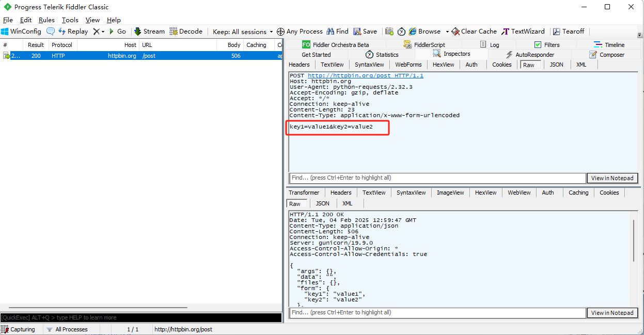
Task: Sort sessions by Host column header
Action: click(108, 45)
